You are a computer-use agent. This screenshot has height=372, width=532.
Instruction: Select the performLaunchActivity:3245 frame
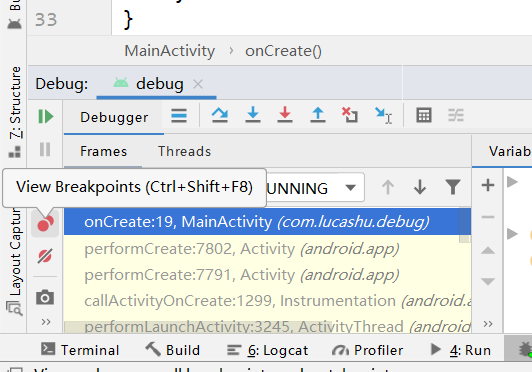[x=267, y=326]
